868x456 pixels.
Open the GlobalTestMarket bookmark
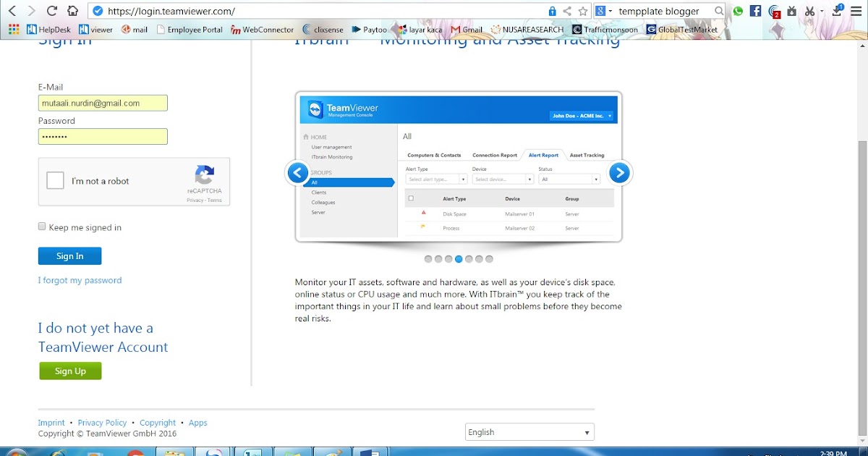pos(682,30)
